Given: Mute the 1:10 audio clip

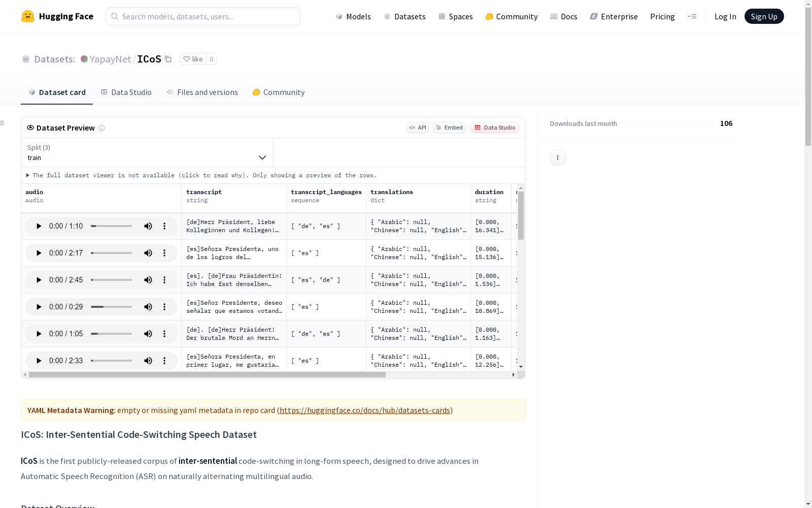Looking at the screenshot, I should tap(148, 226).
